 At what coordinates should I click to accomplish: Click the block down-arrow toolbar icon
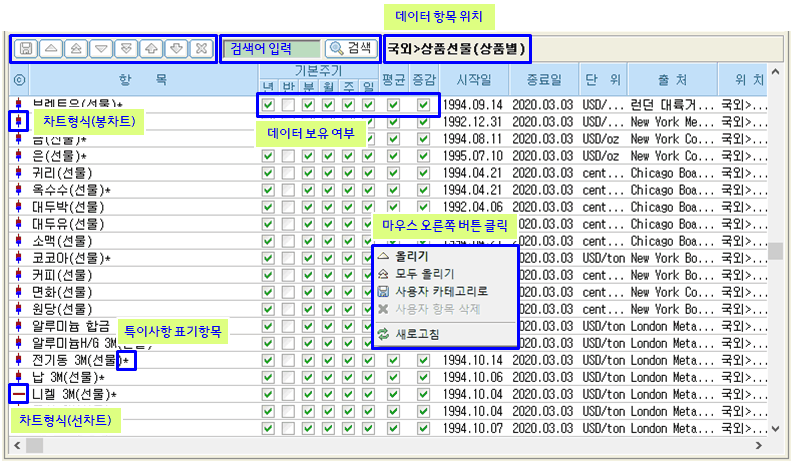176,49
